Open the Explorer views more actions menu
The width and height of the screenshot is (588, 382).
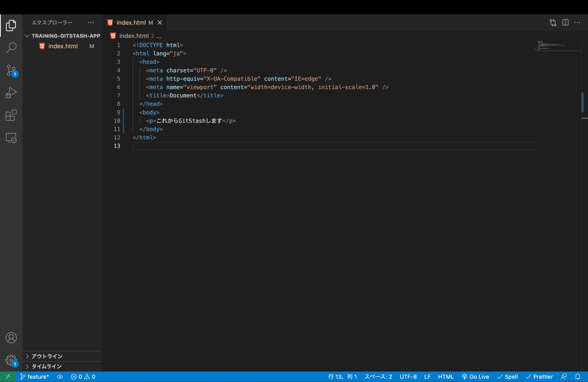91,23
